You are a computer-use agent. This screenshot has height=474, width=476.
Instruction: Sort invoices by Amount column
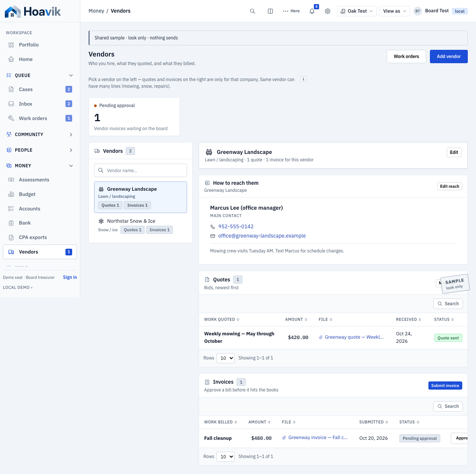[259, 422]
